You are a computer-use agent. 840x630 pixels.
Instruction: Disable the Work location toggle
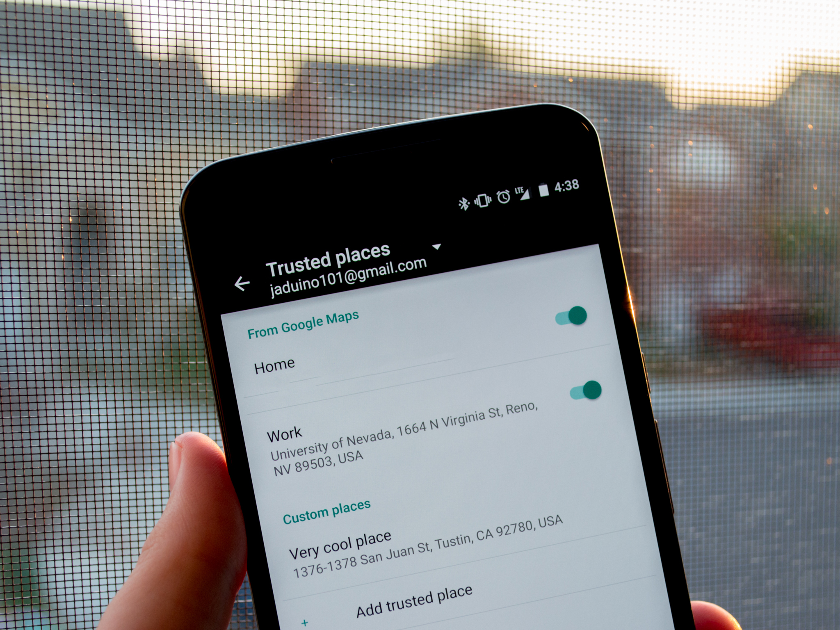tap(581, 390)
